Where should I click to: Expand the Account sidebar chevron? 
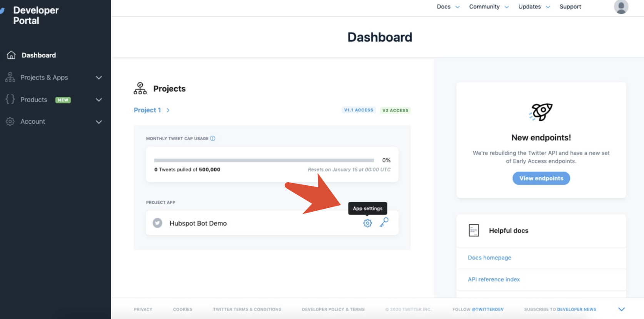click(x=99, y=122)
